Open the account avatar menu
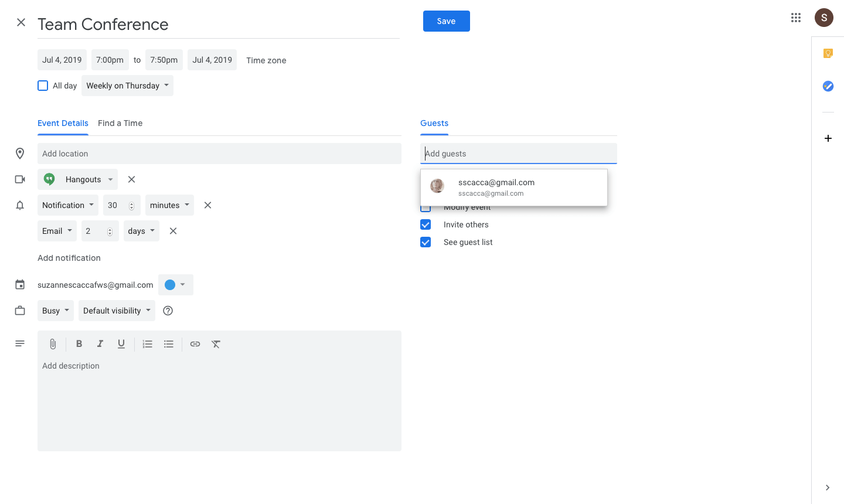The image size is (844, 504). (x=824, y=18)
